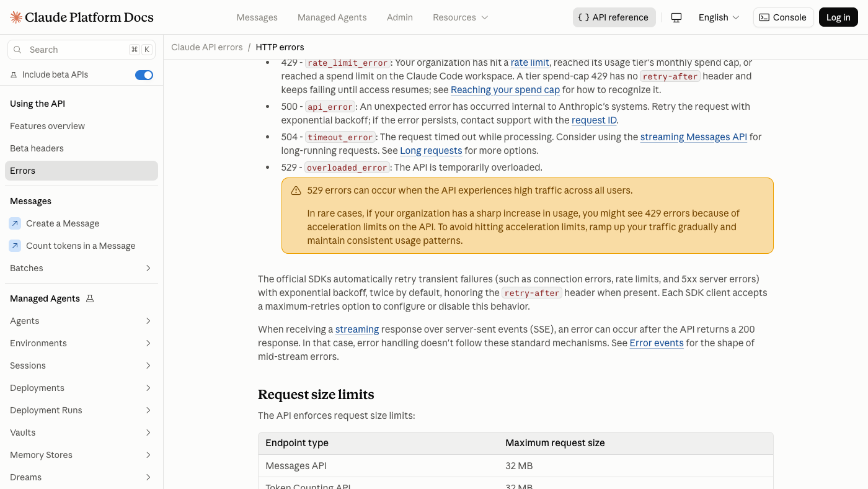This screenshot has width=868, height=489.
Task: Click the Maximum request size column header
Action: [555, 443]
